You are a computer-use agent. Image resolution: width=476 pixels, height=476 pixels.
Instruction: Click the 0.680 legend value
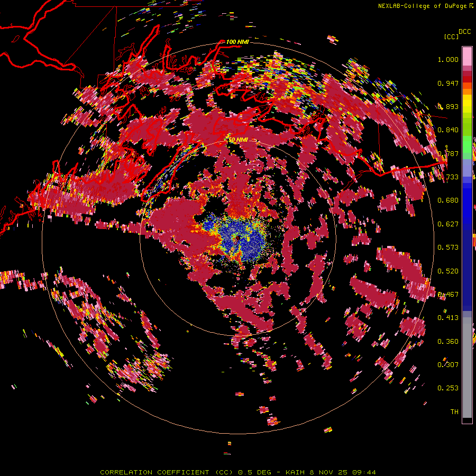point(448,200)
